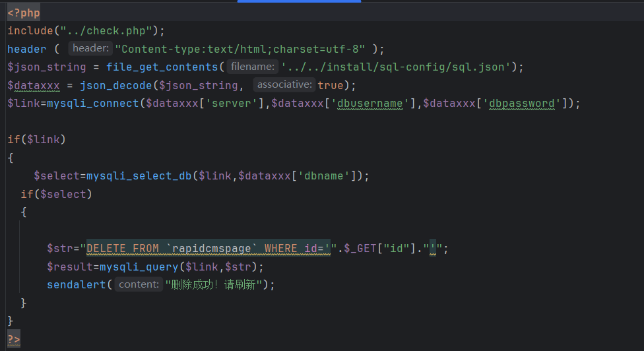Click the "content:" inlay hint in sendalert
Image resolution: width=644 pixels, height=351 pixels.
click(x=139, y=284)
